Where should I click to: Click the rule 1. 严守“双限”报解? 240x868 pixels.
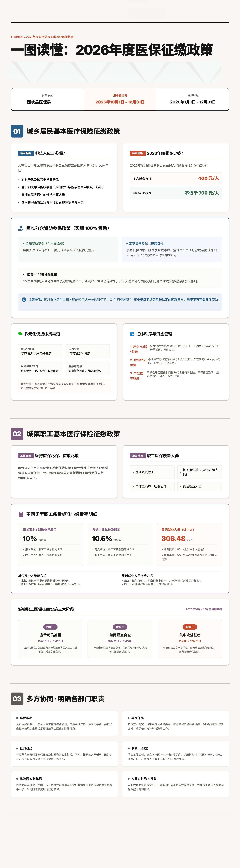176,349
